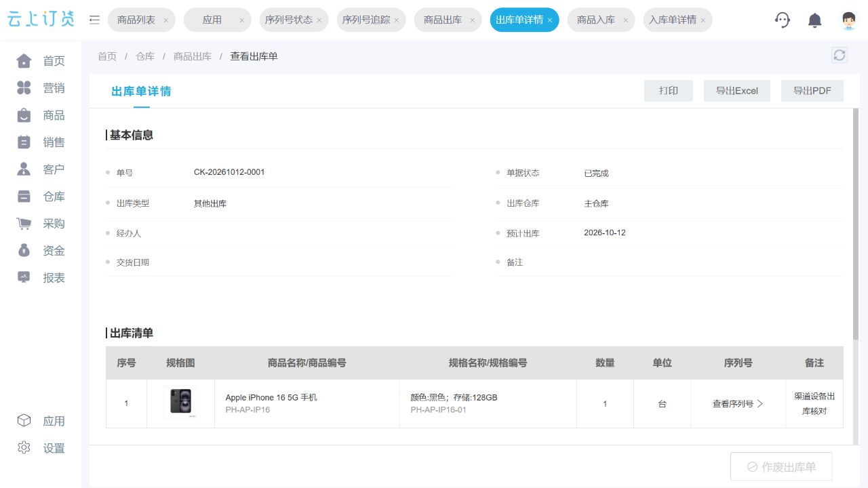Viewport: 868px width, 488px height.
Task: Go to 商品出库 in the breadcrumb
Action: click(193, 56)
